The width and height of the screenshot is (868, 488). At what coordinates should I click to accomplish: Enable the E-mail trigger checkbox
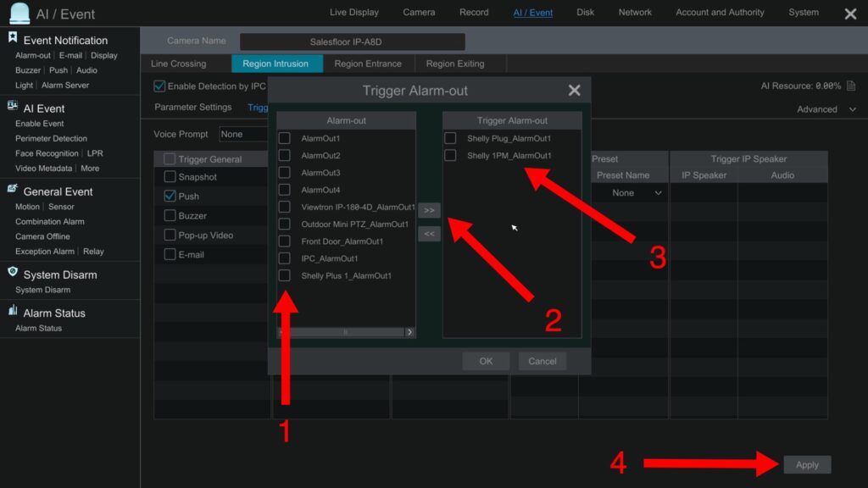pos(170,254)
